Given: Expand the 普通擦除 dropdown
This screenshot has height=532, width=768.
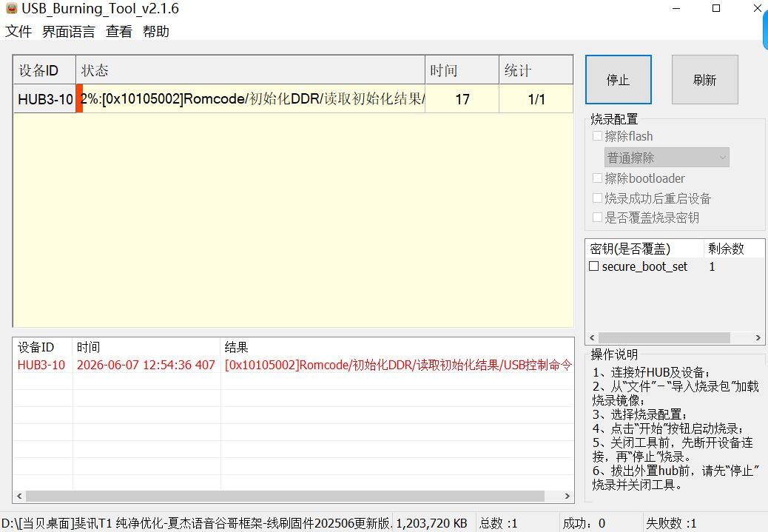Looking at the screenshot, I should tap(667, 158).
